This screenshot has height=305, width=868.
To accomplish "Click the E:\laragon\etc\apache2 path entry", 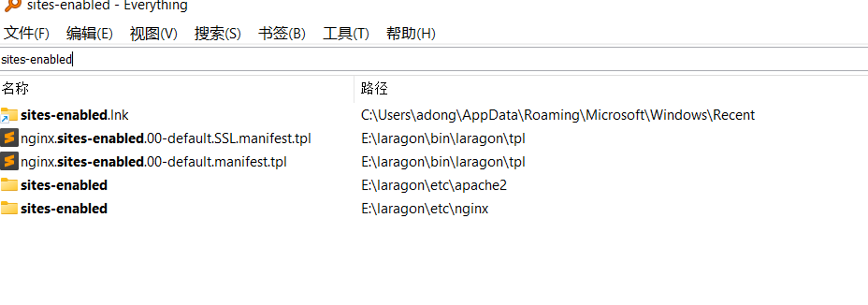I will (434, 185).
